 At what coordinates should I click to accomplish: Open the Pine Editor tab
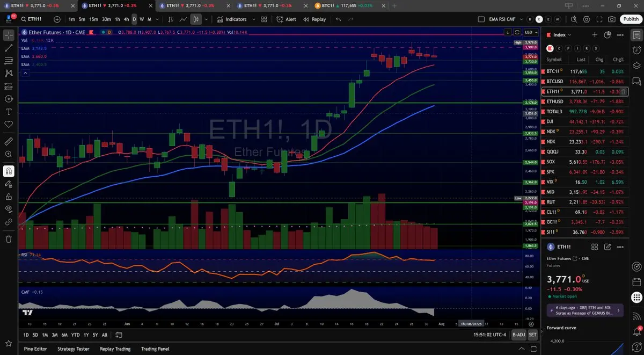pos(35,349)
